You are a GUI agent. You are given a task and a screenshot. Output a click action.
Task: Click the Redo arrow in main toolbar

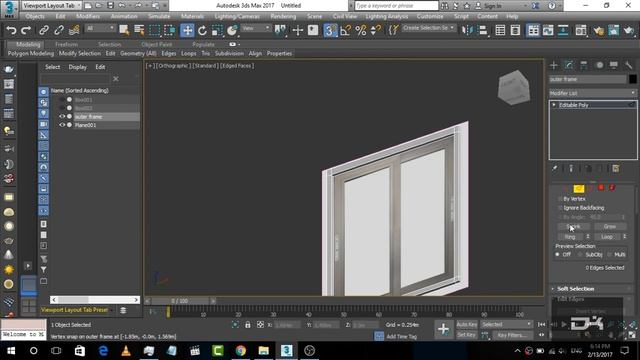(x=26, y=30)
